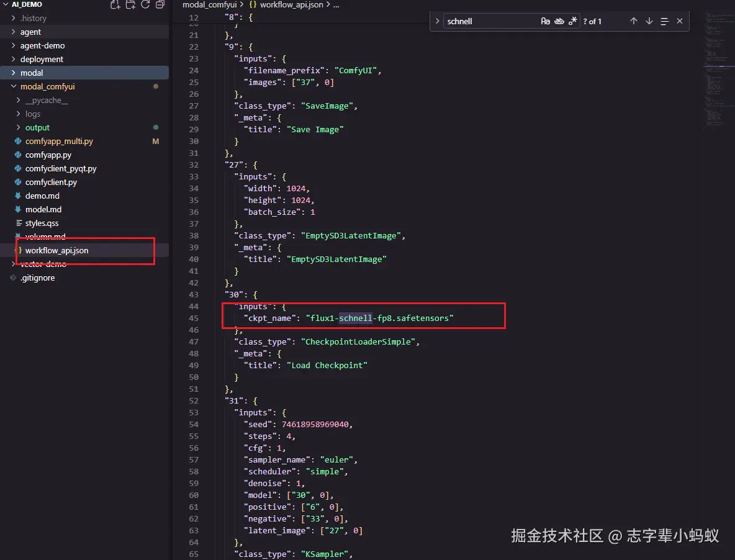The width and height of the screenshot is (735, 560).
Task: Click line number 45 in gutter
Action: [194, 318]
